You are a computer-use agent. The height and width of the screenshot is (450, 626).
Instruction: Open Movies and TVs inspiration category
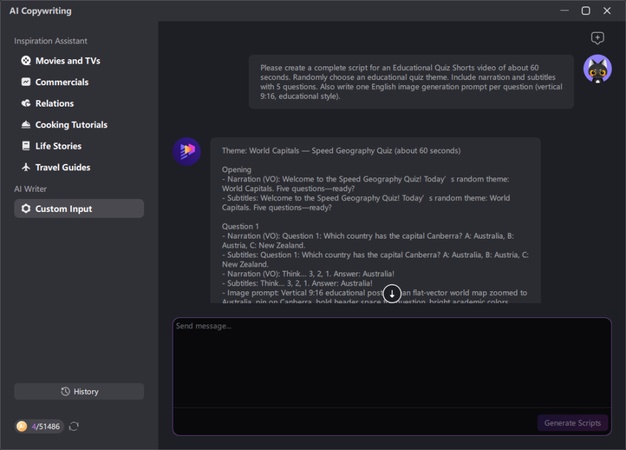79,61
